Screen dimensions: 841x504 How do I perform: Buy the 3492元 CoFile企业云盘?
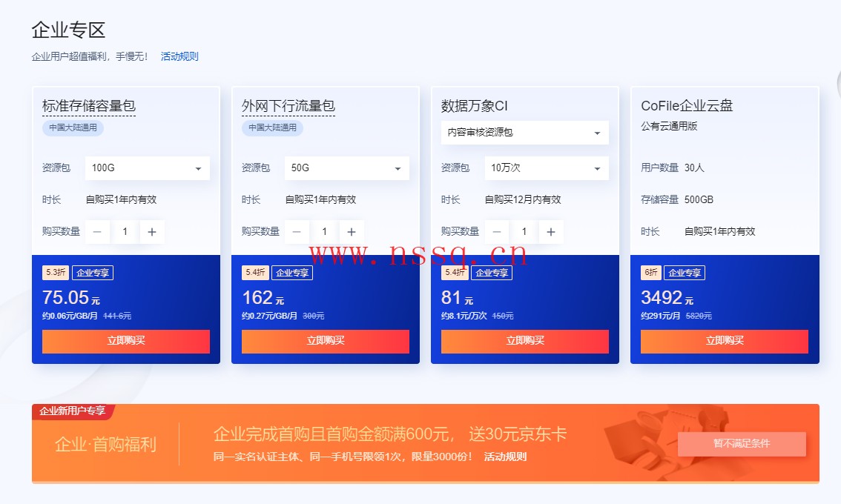(x=725, y=342)
